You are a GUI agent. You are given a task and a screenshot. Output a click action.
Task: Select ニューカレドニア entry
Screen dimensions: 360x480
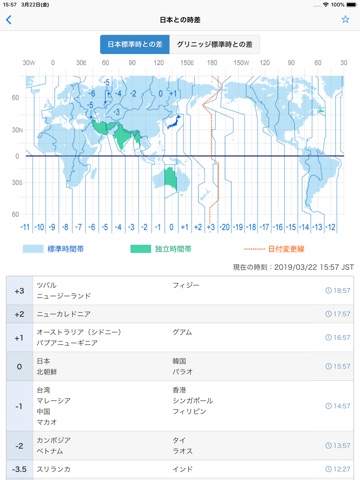tap(63, 314)
